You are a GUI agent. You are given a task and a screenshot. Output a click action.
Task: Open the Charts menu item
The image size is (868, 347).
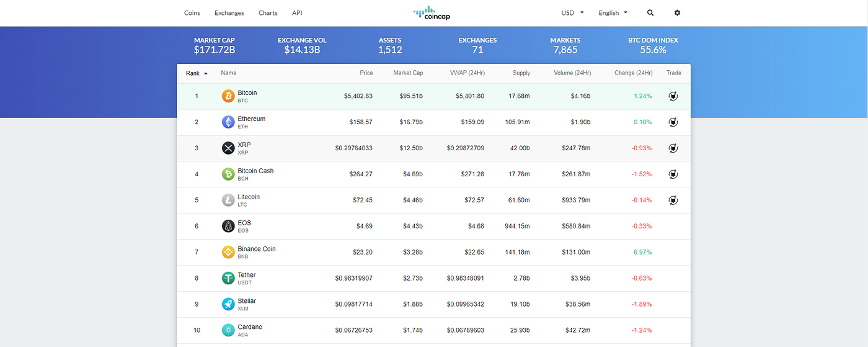click(268, 13)
